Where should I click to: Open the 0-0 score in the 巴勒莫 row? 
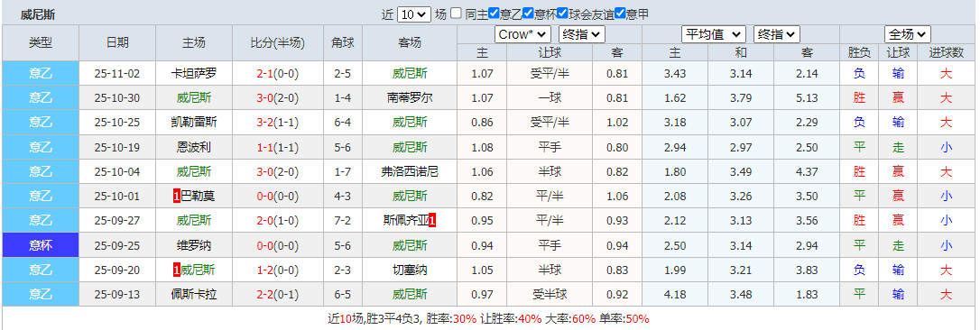(266, 197)
